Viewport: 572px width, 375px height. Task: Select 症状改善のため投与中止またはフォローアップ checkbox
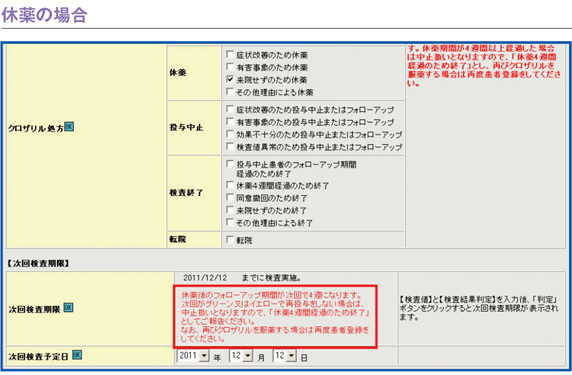tap(230, 109)
